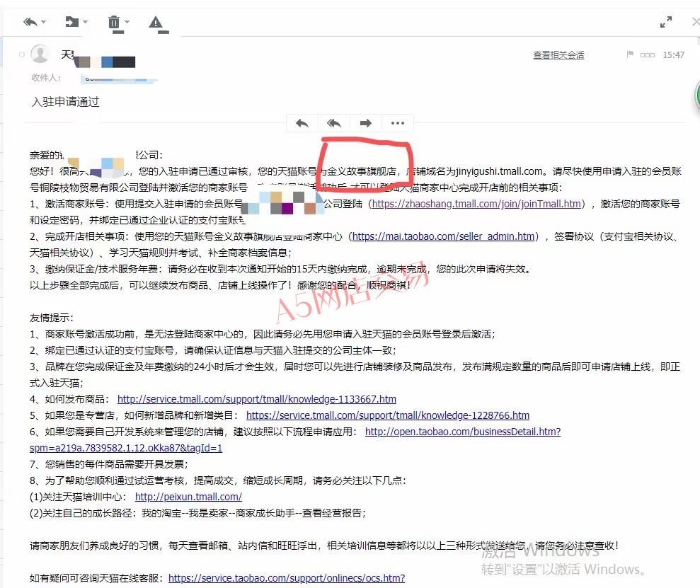Open the three-dot more actions menu

click(x=397, y=123)
